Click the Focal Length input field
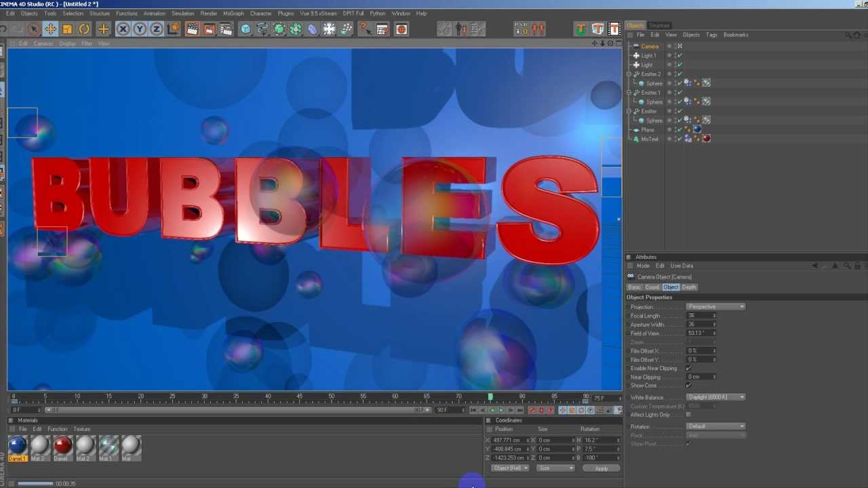Screen dimensions: 868x488 coord(700,315)
